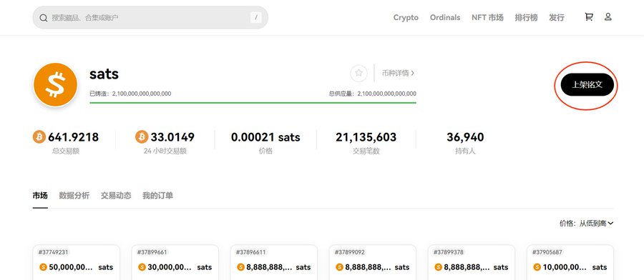Click the coin icon on listing #37899661

tap(142, 267)
